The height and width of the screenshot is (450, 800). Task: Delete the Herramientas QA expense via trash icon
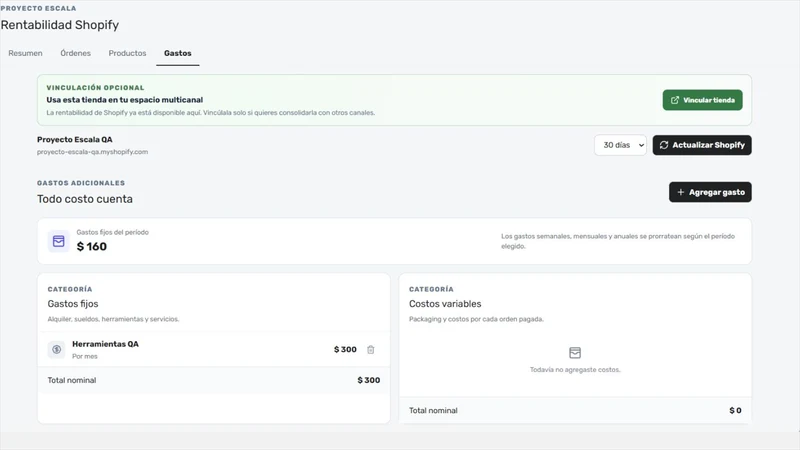point(370,349)
